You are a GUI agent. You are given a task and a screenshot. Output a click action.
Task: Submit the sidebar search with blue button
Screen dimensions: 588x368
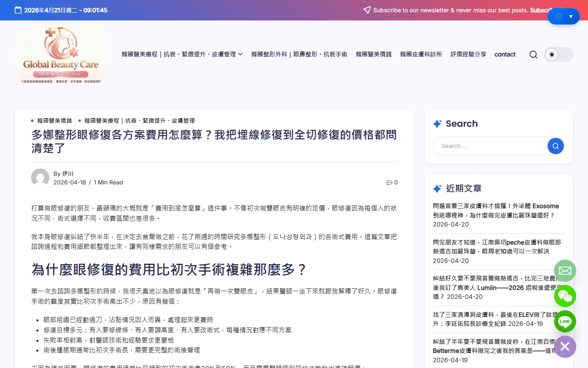point(555,146)
